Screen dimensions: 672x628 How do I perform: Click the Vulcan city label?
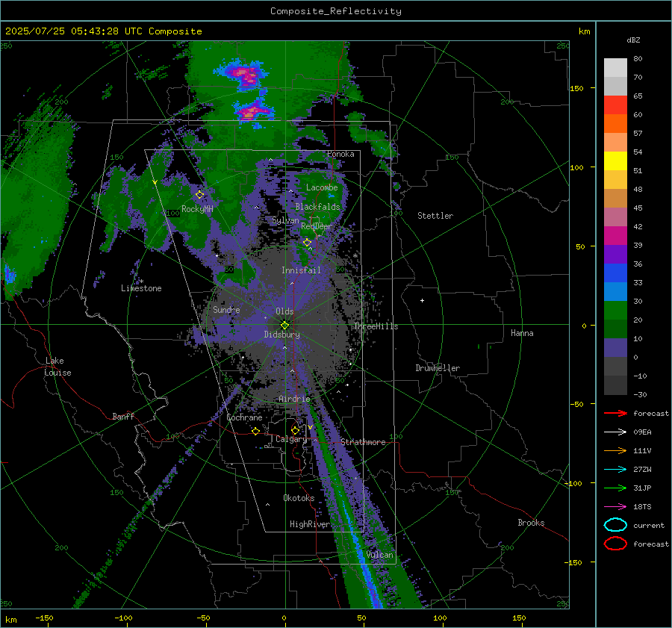tap(380, 555)
